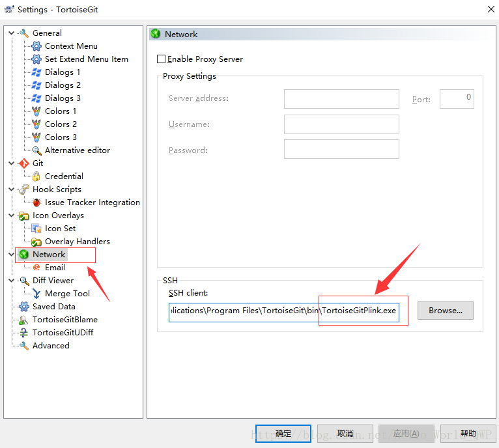Screen dimensions: 499x448
Task: Click the Context Menu gear icon
Action: (x=36, y=46)
